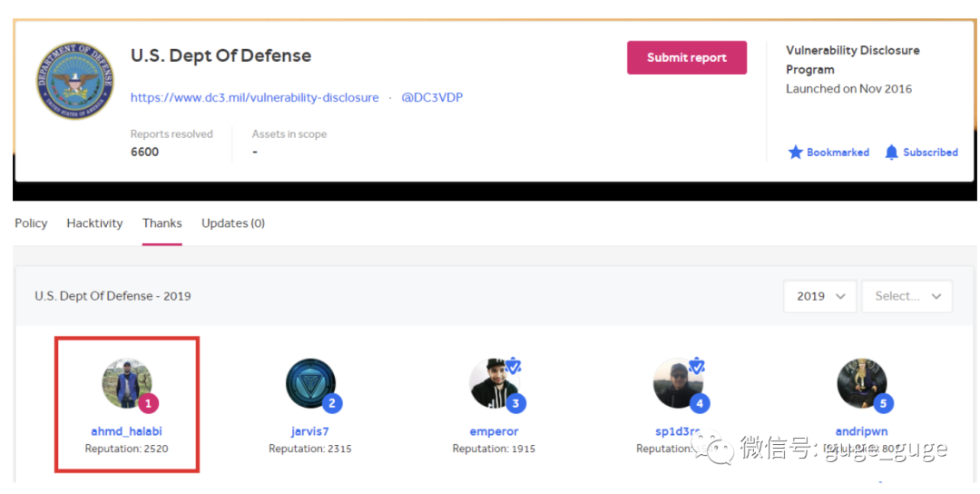Open the dc3.mil vulnerability-disclosure link
Viewport: 980px width, 494px height.
[254, 97]
